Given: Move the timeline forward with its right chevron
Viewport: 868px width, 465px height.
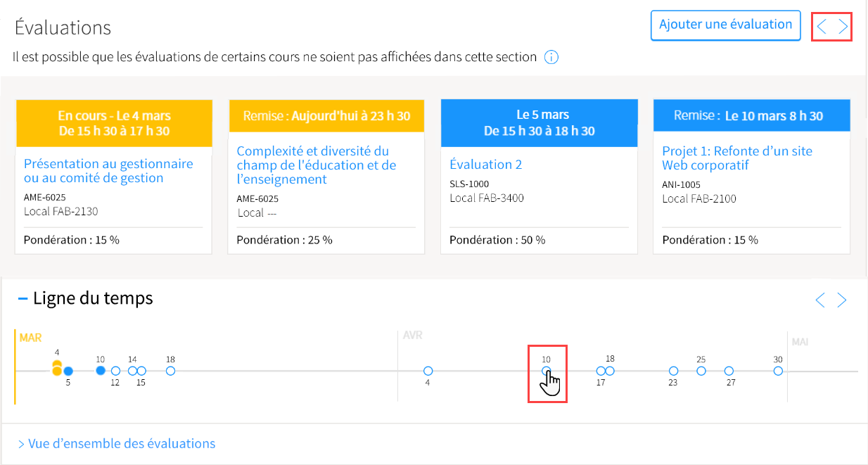Looking at the screenshot, I should [x=842, y=300].
